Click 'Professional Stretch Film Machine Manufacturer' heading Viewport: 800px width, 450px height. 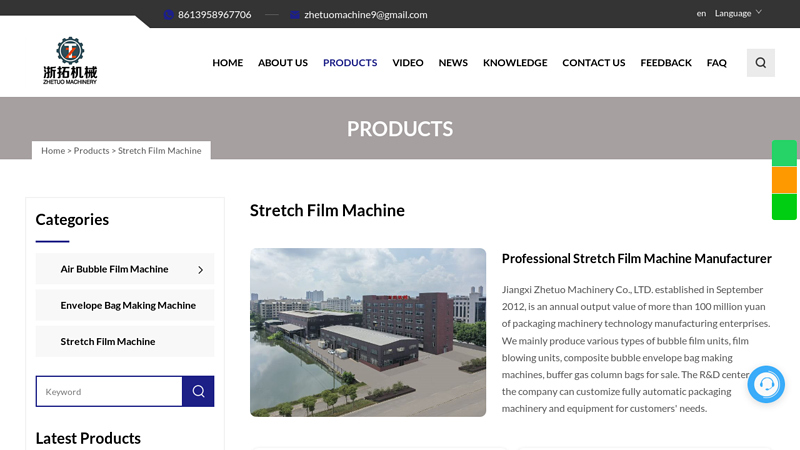tap(636, 259)
